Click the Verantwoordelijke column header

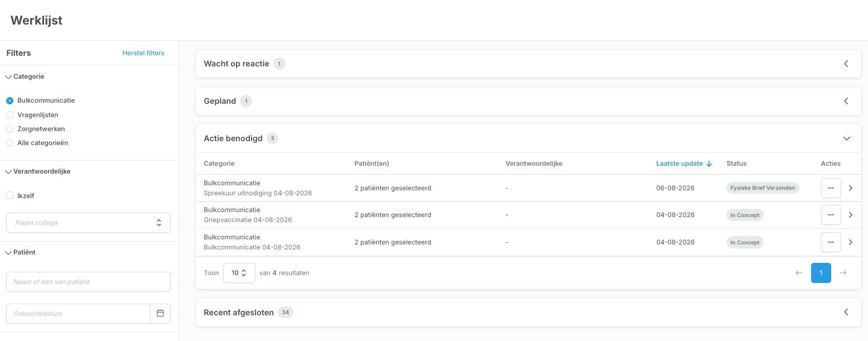[534, 164]
